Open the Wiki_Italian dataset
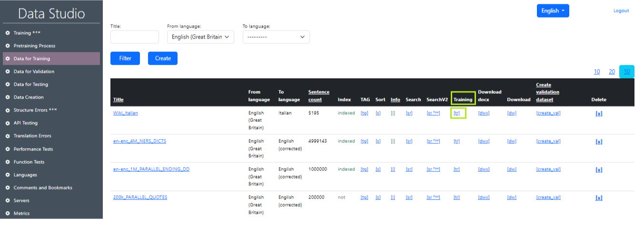644x229 pixels. [x=126, y=113]
